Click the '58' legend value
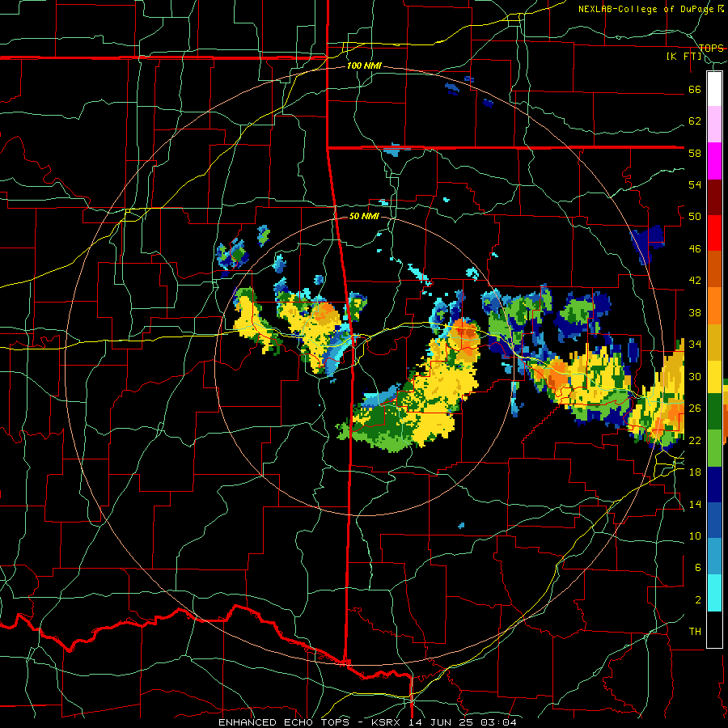 click(695, 153)
